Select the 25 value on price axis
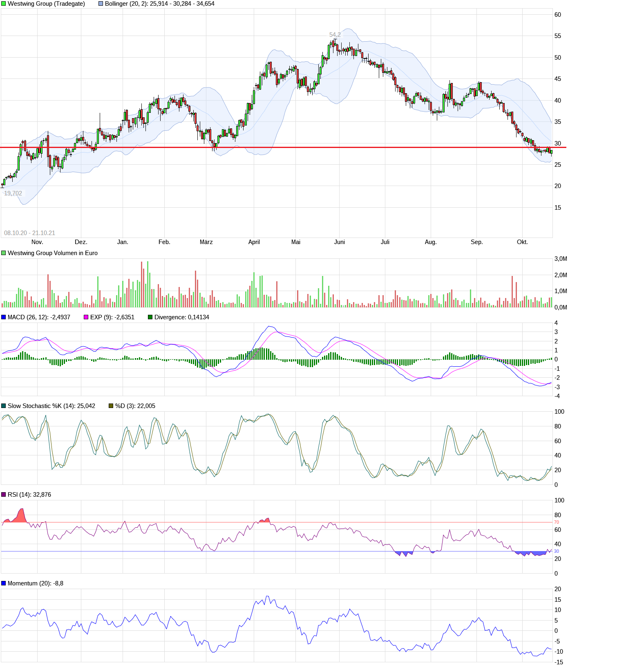The width and height of the screenshot is (644, 668). 558,165
